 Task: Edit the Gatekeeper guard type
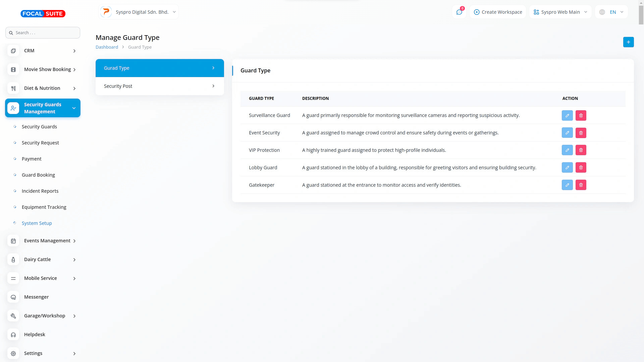(567, 185)
